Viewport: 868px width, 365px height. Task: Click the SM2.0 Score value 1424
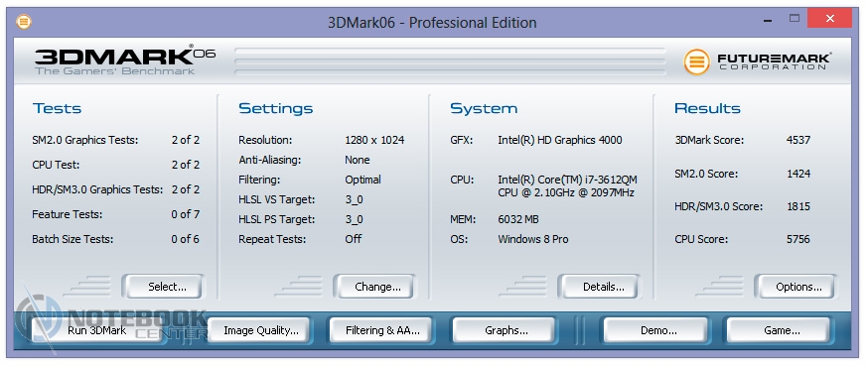798,174
